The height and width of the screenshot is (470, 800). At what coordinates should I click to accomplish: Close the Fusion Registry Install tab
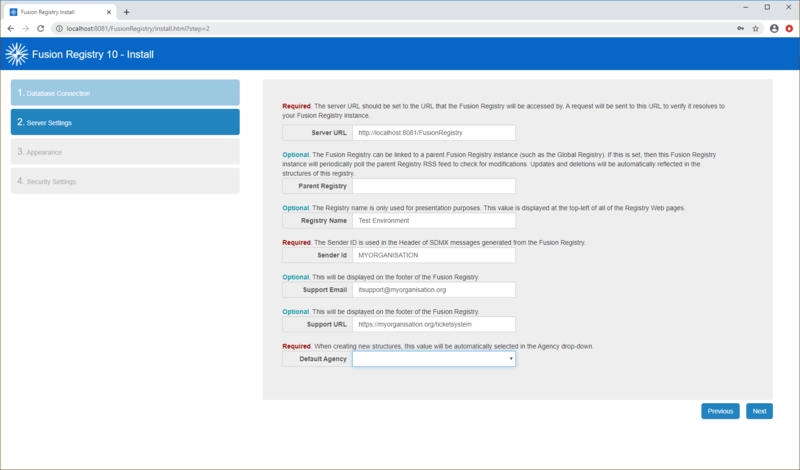click(x=109, y=12)
